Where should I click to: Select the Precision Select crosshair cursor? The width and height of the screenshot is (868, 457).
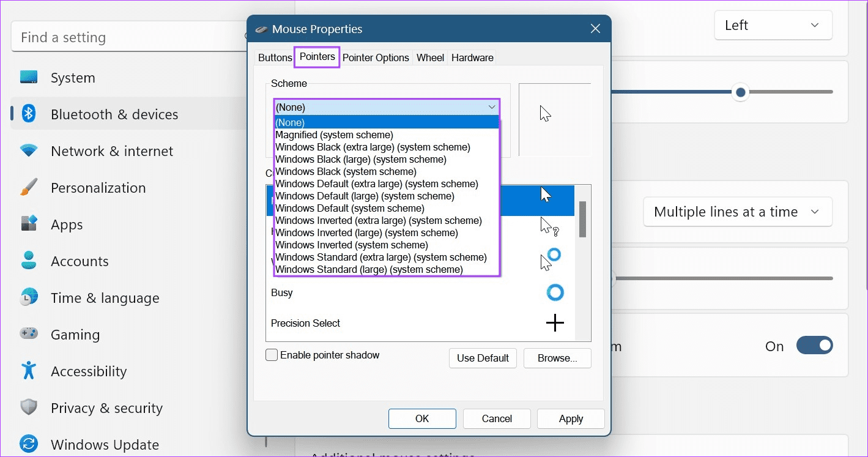point(420,323)
